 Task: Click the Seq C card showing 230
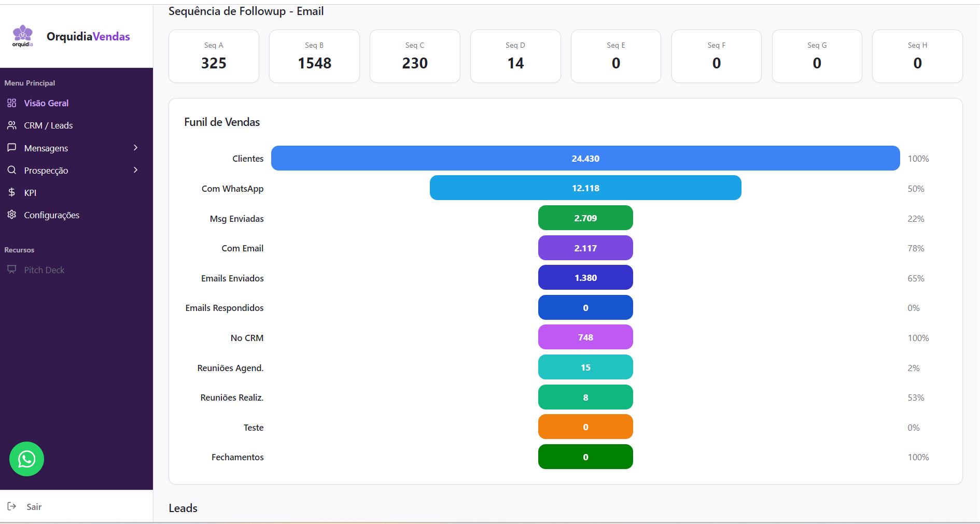[415, 56]
